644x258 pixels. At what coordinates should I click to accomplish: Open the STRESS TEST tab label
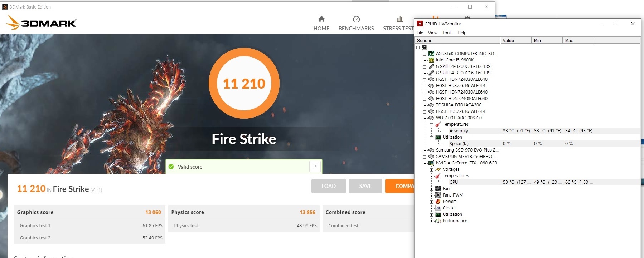[x=398, y=29]
